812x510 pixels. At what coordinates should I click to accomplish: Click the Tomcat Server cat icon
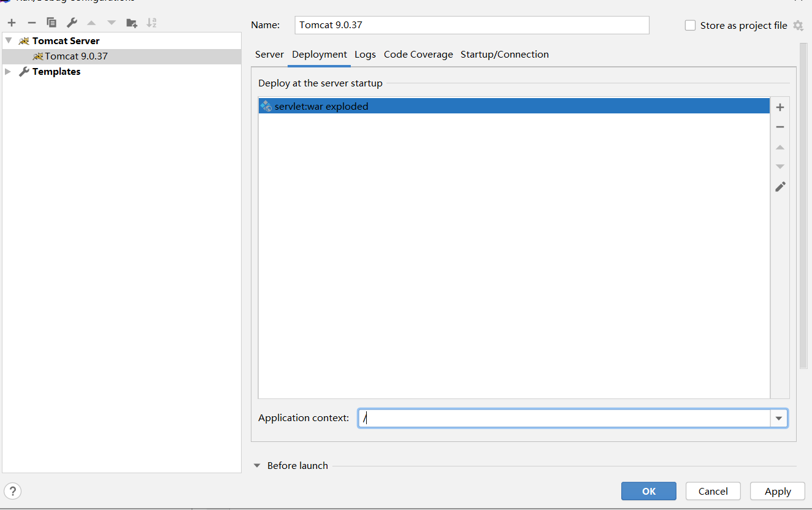(24, 41)
